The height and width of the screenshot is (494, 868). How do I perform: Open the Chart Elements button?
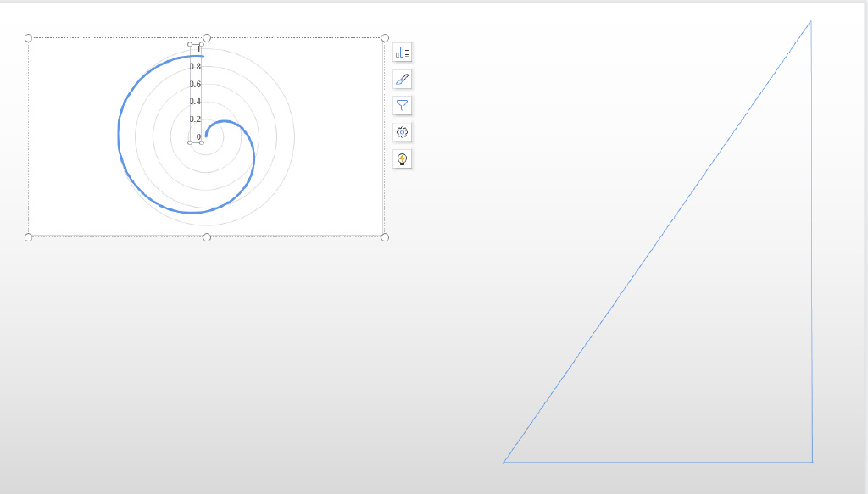tap(402, 53)
